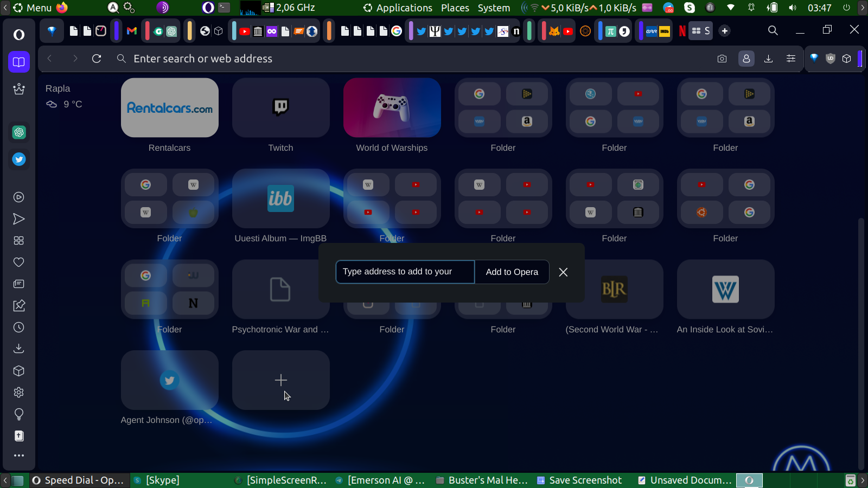Switch to the IMDb tab
868x488 pixels.
(665, 31)
